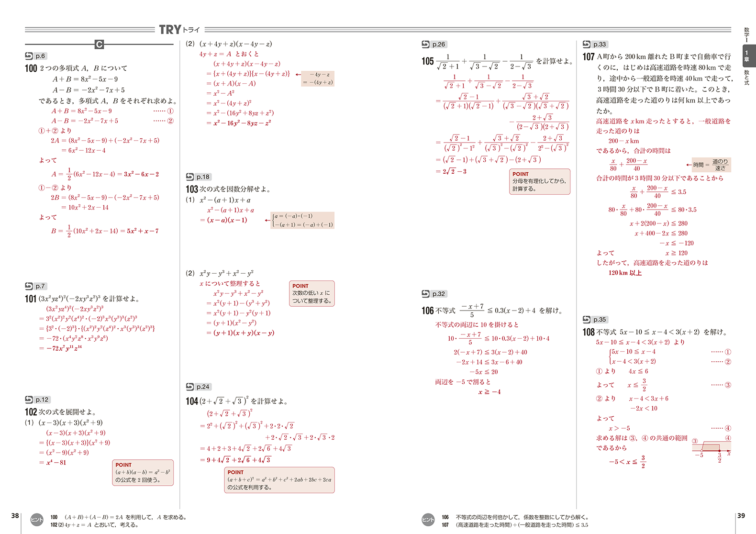
Task: Click the return-arrow icon beside p.33
Action: coord(587,44)
